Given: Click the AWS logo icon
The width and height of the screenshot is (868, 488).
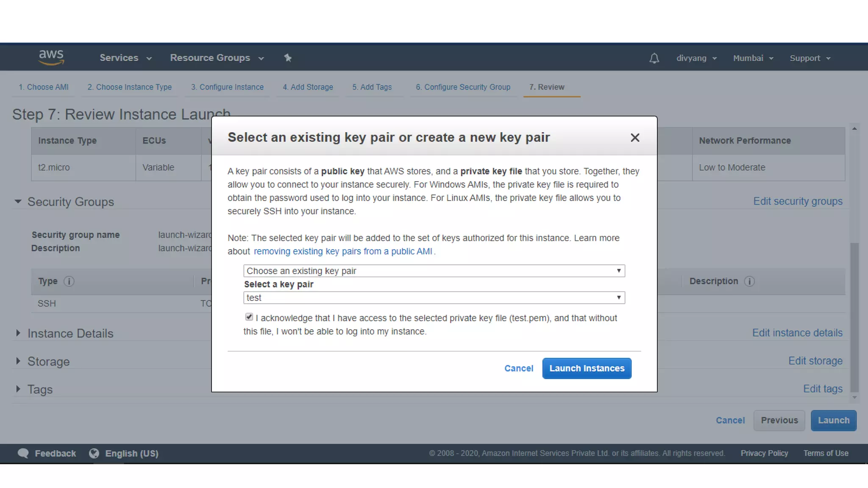Looking at the screenshot, I should 51,57.
